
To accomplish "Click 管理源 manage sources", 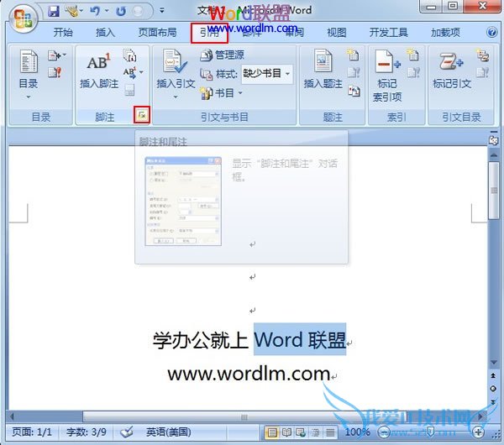I will pyautogui.click(x=222, y=55).
